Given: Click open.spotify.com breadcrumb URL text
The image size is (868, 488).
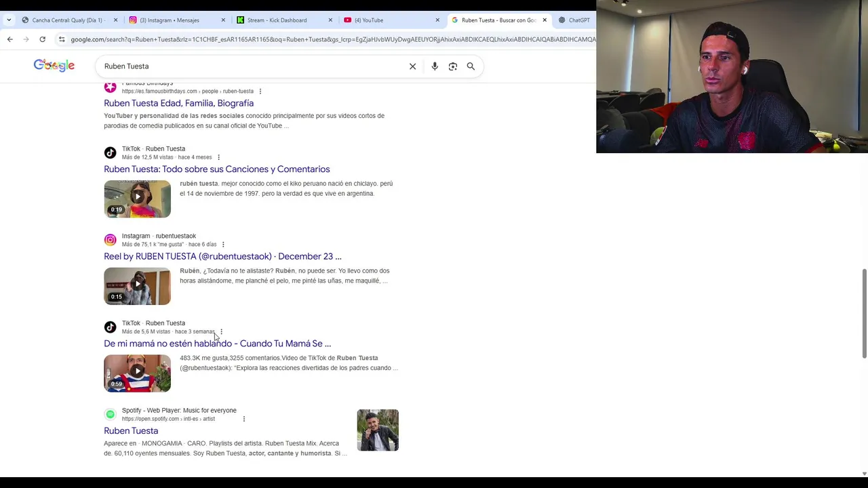Looking at the screenshot, I should pyautogui.click(x=168, y=419).
